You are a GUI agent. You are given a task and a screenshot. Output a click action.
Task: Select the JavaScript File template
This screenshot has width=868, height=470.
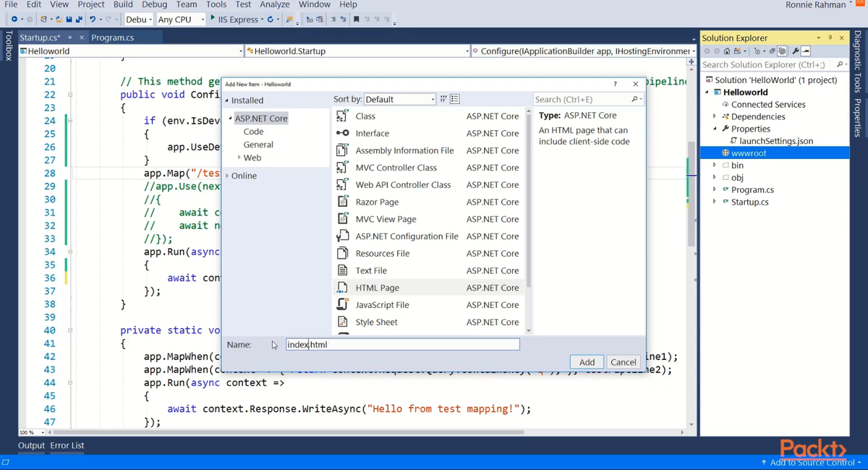[x=430, y=304]
